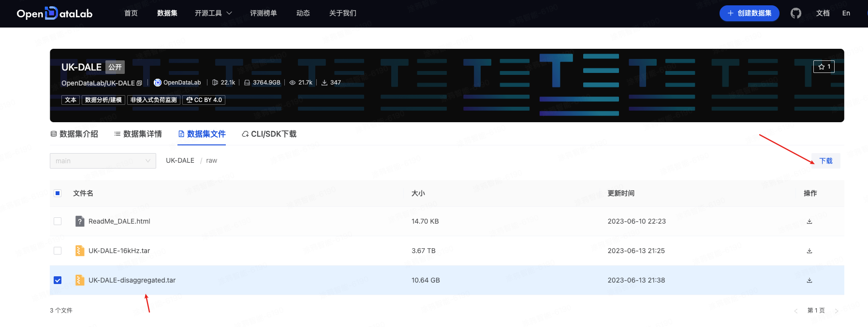The image size is (868, 327).
Task: Download UK-DALE-disaggregated.tar via its row icon
Action: pos(809,280)
